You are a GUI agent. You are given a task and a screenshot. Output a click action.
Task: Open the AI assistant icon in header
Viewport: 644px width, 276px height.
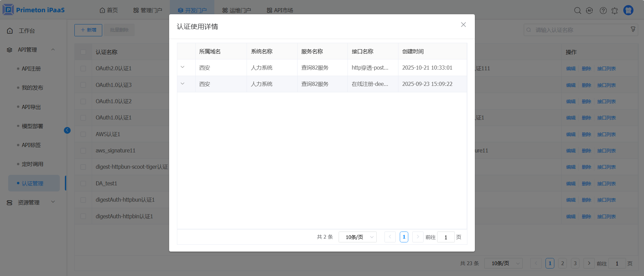point(589,11)
